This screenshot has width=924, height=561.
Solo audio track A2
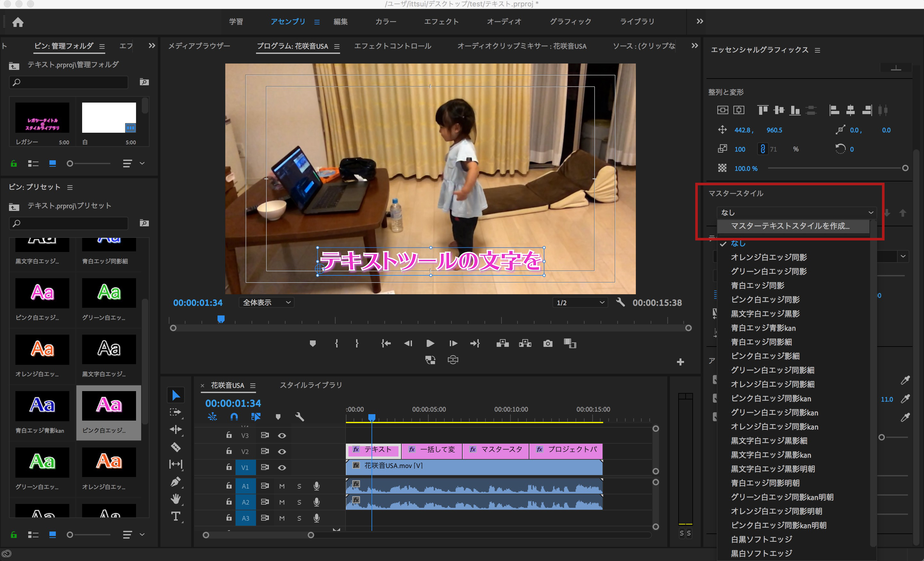[299, 502]
